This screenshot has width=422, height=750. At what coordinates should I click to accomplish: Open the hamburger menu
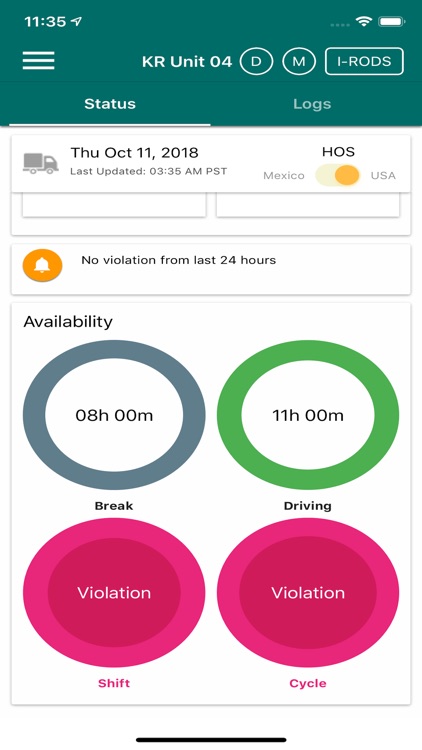[38, 61]
